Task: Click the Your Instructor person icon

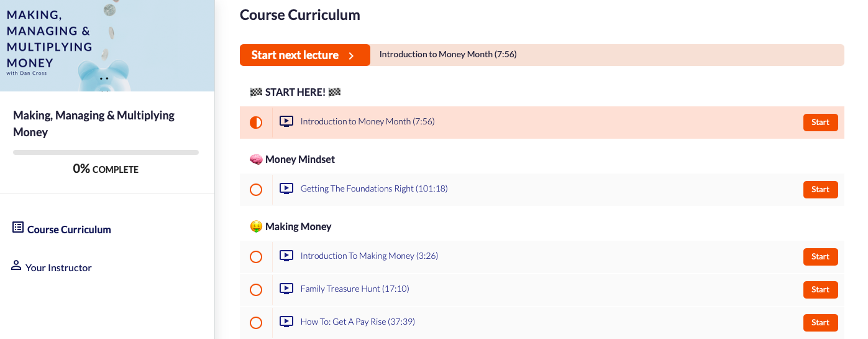Action: [16, 266]
